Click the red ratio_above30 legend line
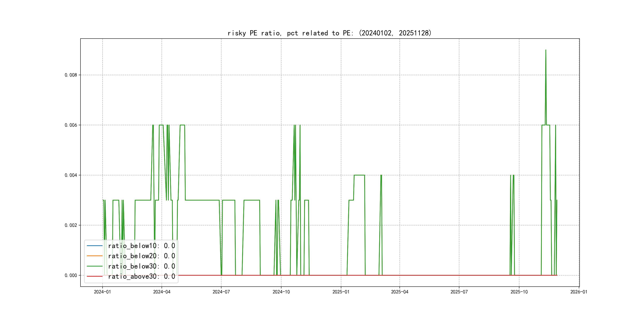644x322 pixels. 94,276
